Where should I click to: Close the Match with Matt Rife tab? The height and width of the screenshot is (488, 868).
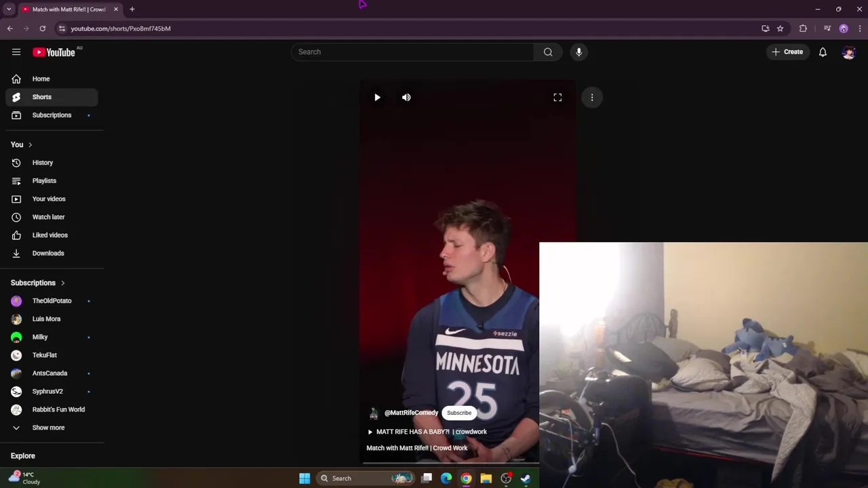(x=116, y=9)
